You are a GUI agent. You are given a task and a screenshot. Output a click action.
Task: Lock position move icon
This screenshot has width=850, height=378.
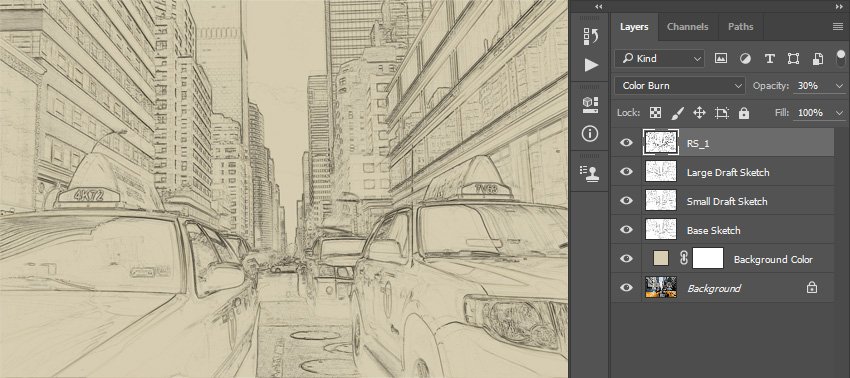point(699,113)
